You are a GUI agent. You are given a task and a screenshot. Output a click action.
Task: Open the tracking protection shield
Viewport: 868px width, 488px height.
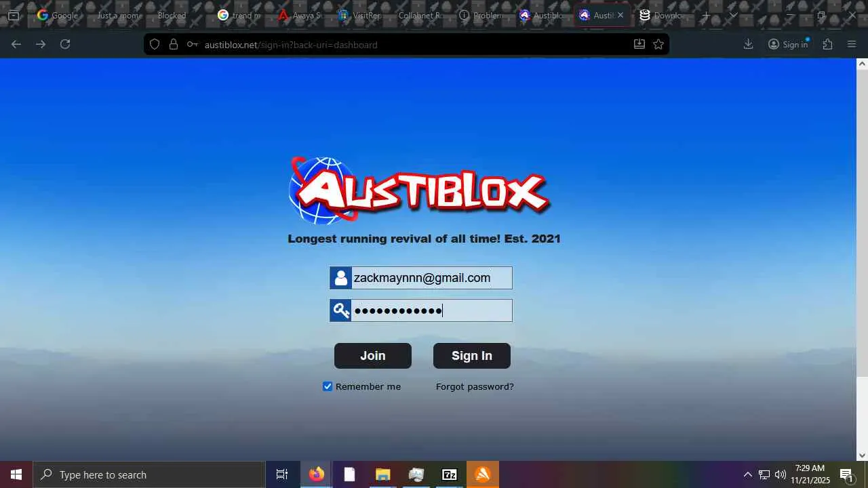pos(155,44)
